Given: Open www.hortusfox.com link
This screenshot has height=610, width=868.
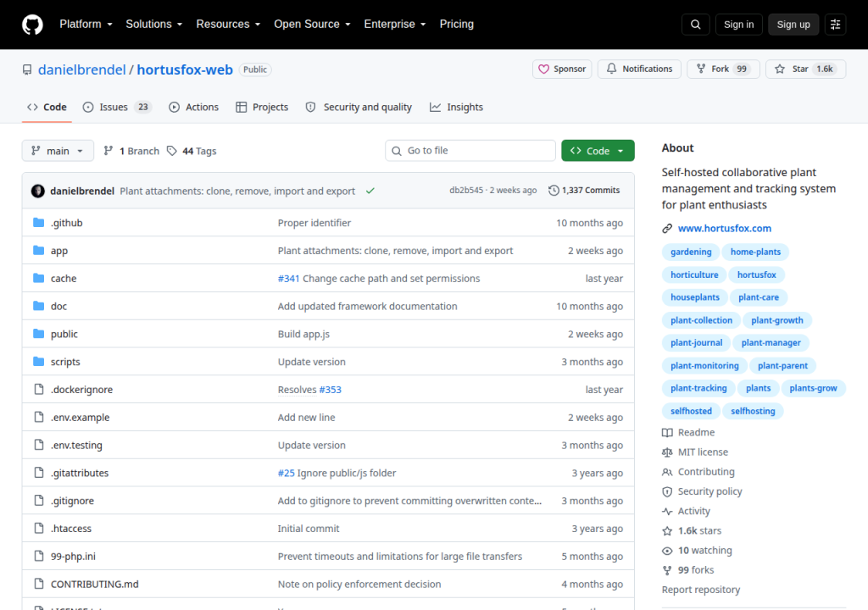Looking at the screenshot, I should tap(724, 229).
